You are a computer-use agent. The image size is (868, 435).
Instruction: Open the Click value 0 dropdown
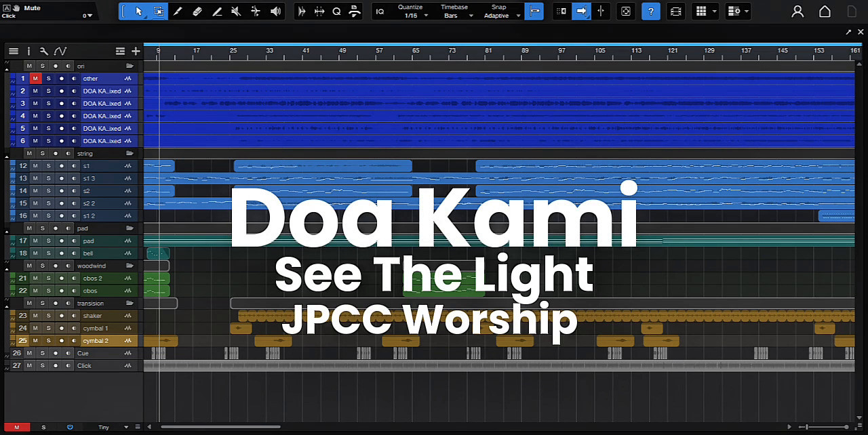[x=91, y=16]
